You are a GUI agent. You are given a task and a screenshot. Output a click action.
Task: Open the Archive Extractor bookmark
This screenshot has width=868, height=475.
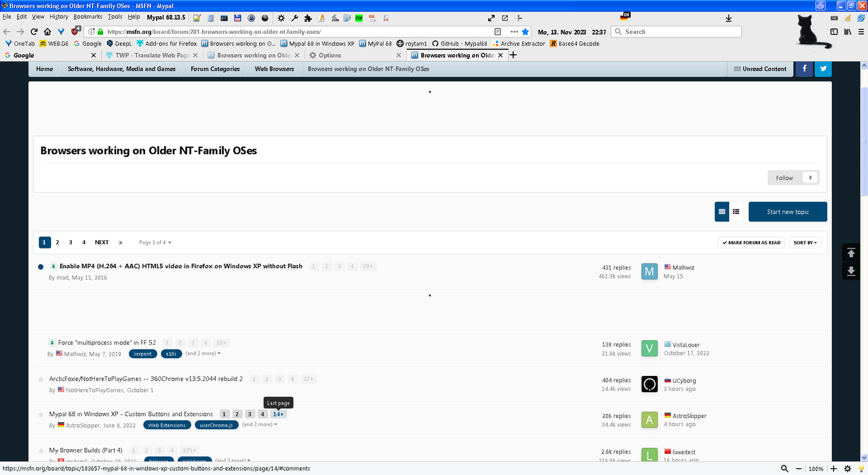[x=519, y=43]
